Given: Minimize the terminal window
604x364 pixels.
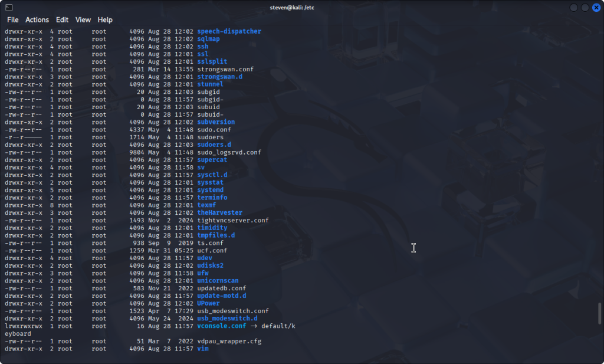Looking at the screenshot, I should (574, 7).
